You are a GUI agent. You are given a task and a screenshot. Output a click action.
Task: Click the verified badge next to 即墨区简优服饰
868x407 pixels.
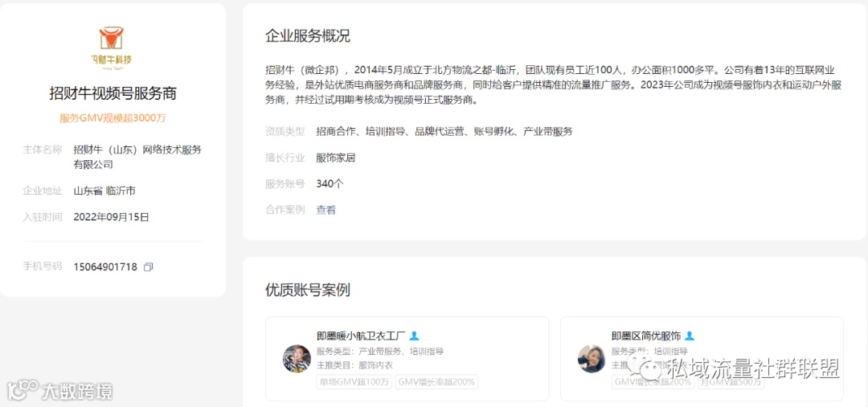[690, 335]
